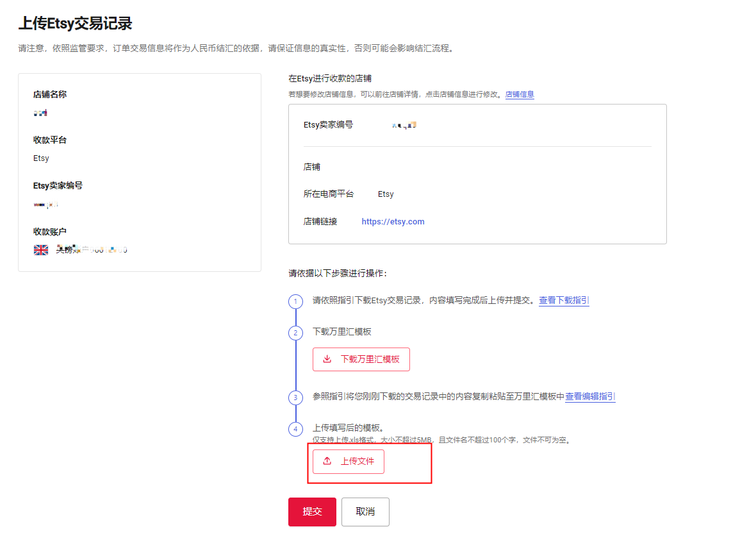Upload the completed template file
Screen dimensions: 756x545
tap(348, 461)
